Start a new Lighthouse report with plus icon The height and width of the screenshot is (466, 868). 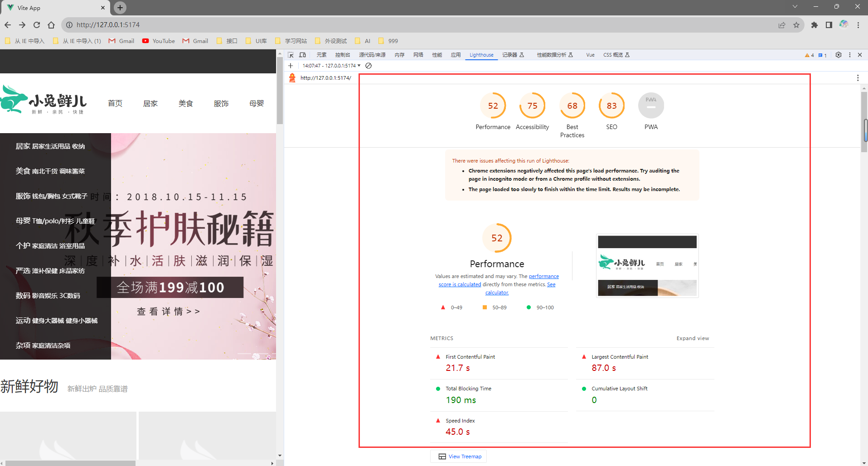point(291,66)
